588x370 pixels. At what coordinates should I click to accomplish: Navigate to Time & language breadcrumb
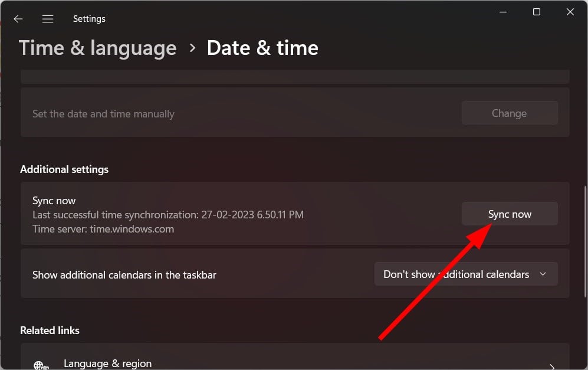(x=97, y=48)
